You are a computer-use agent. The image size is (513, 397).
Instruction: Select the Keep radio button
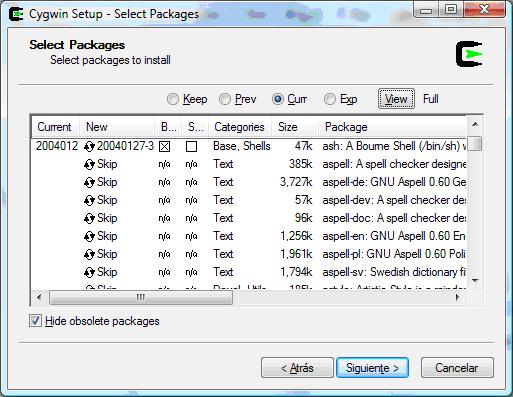point(172,99)
